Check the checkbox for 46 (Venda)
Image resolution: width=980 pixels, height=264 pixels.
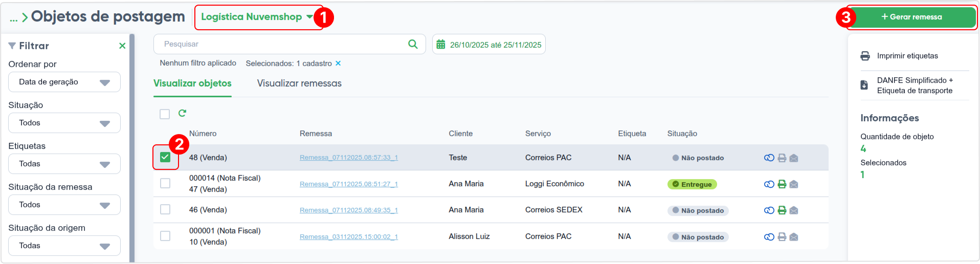(165, 209)
